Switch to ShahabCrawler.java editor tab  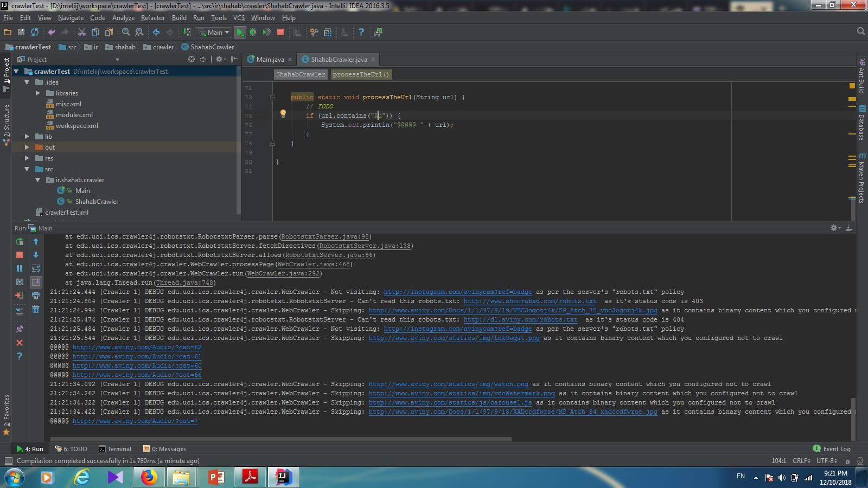coord(339,59)
